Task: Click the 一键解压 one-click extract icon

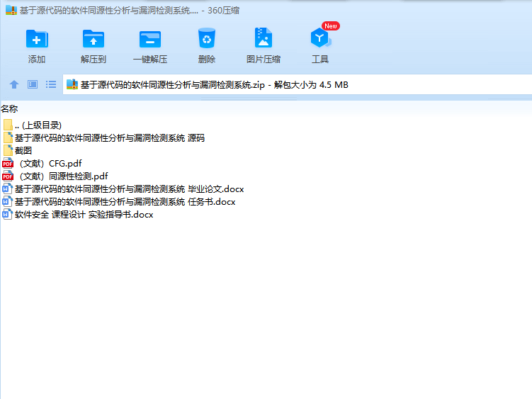Action: click(x=150, y=39)
